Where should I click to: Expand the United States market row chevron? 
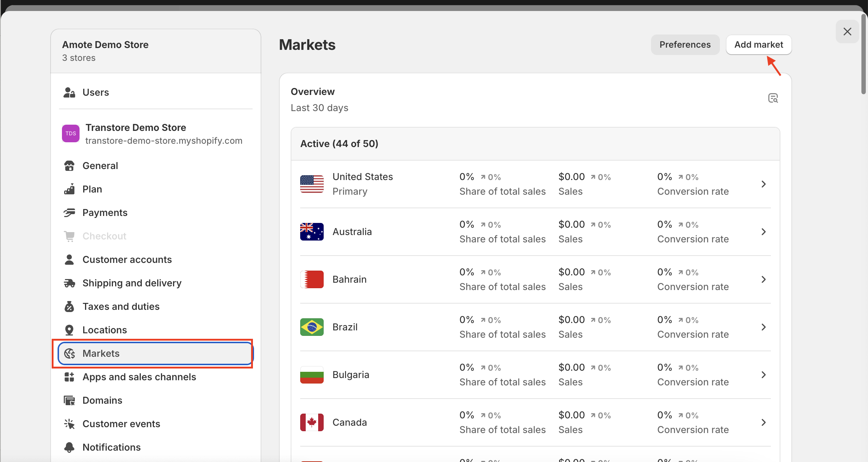764,184
